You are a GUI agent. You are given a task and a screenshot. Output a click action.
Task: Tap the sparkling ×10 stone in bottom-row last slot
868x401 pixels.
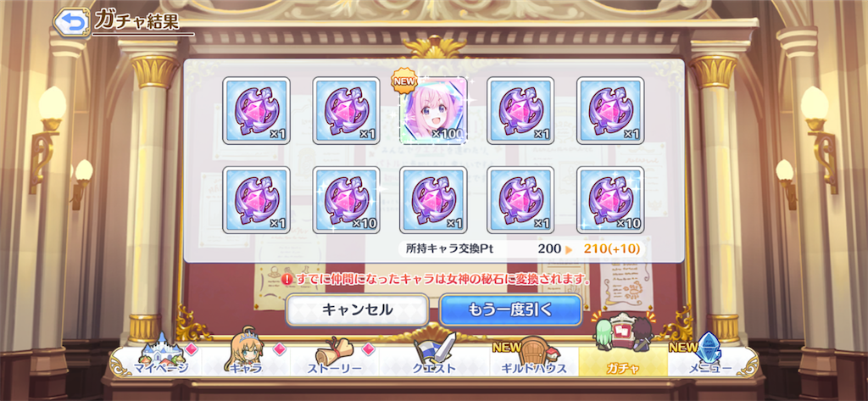point(610,199)
